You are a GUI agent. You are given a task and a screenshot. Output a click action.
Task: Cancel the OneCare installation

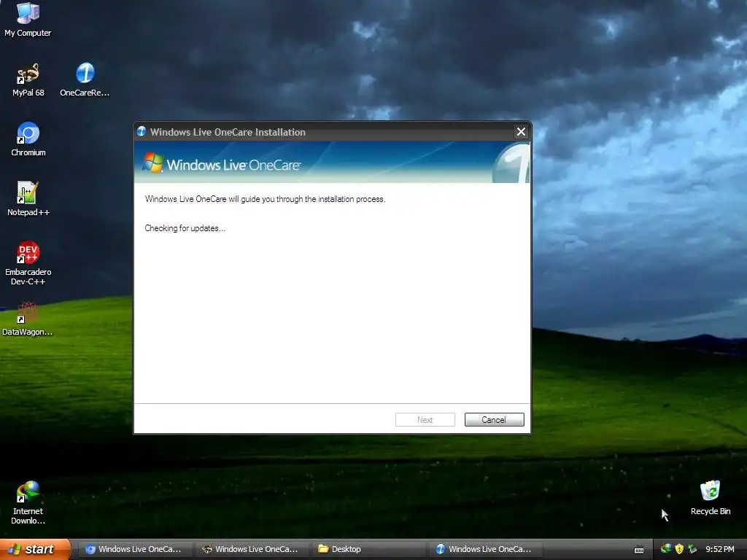(x=494, y=419)
